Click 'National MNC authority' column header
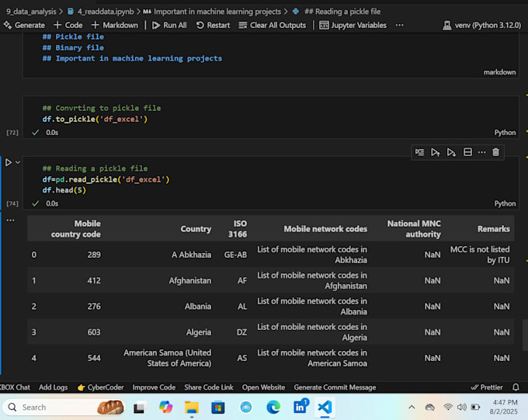 (x=414, y=229)
